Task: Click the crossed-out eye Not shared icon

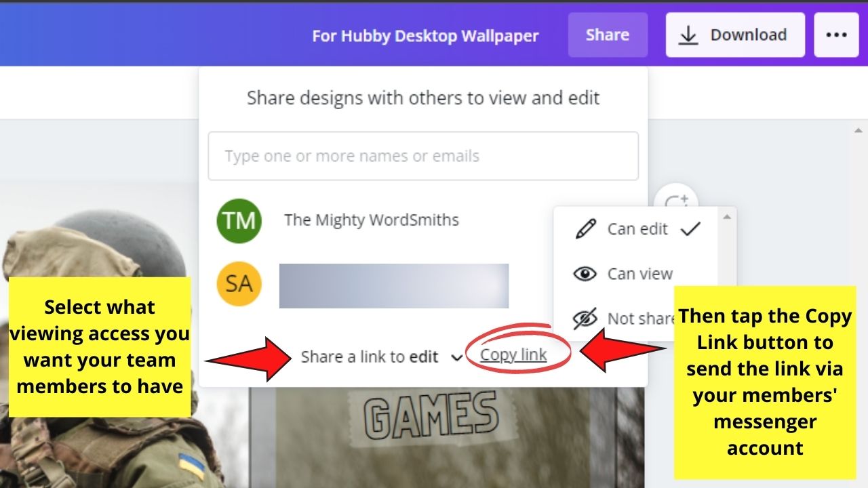Action: click(x=585, y=318)
